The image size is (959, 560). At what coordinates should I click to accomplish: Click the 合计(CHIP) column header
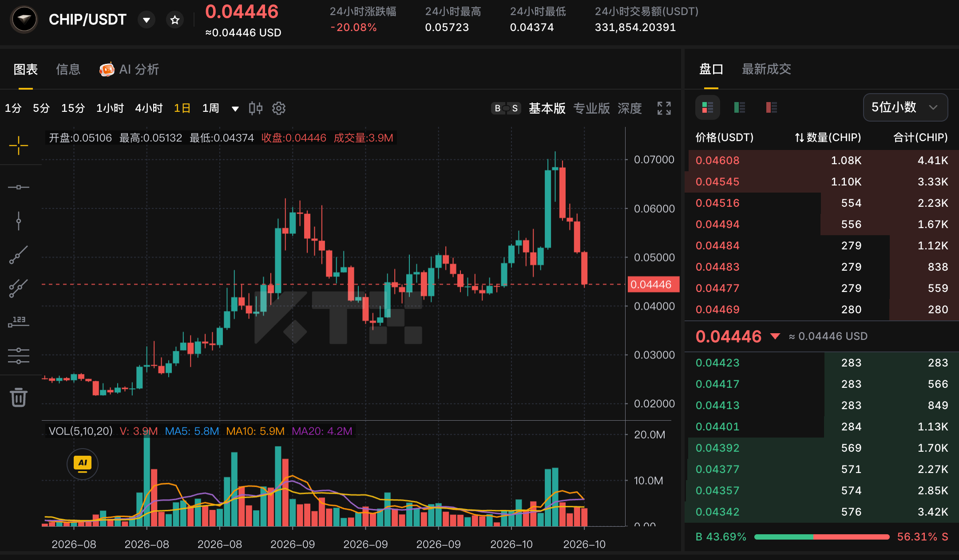click(x=920, y=138)
